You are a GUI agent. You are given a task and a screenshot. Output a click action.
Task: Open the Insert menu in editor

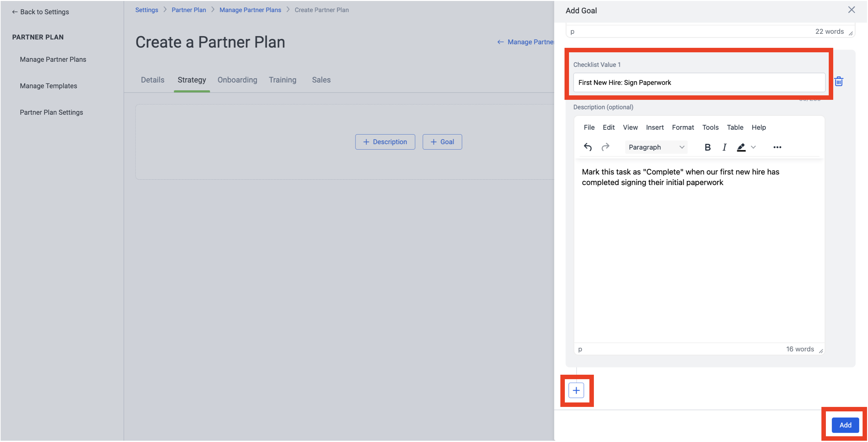pos(655,127)
